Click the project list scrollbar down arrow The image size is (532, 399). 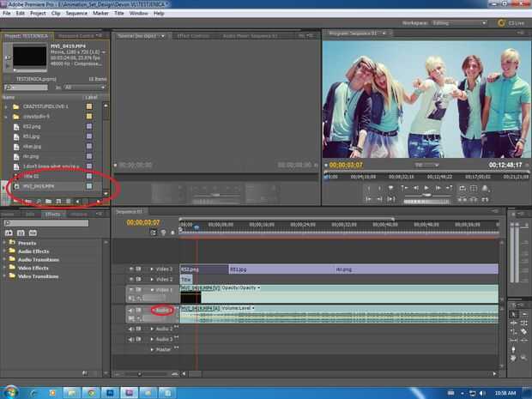pyautogui.click(x=106, y=193)
